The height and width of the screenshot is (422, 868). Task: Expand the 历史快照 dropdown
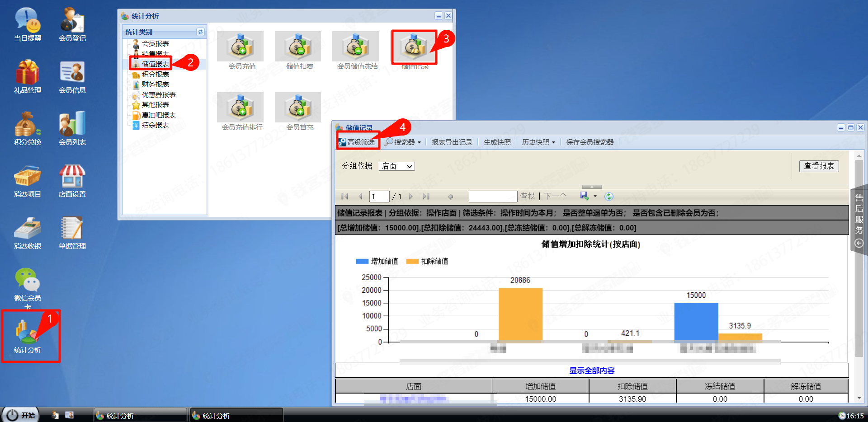(538, 142)
